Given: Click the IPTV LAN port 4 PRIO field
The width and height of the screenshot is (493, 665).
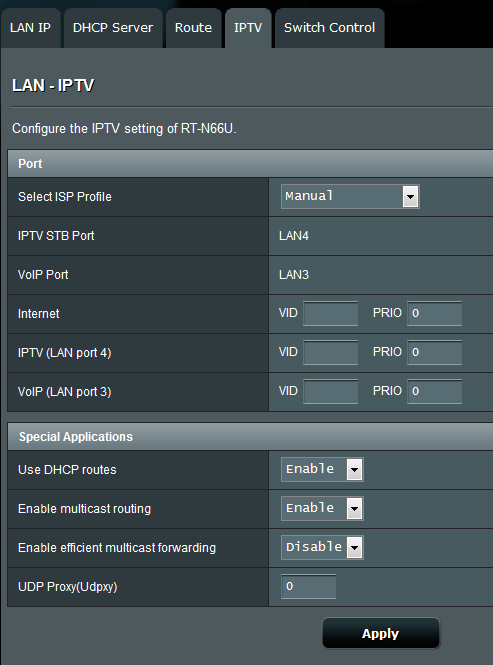Looking at the screenshot, I should coord(434,352).
